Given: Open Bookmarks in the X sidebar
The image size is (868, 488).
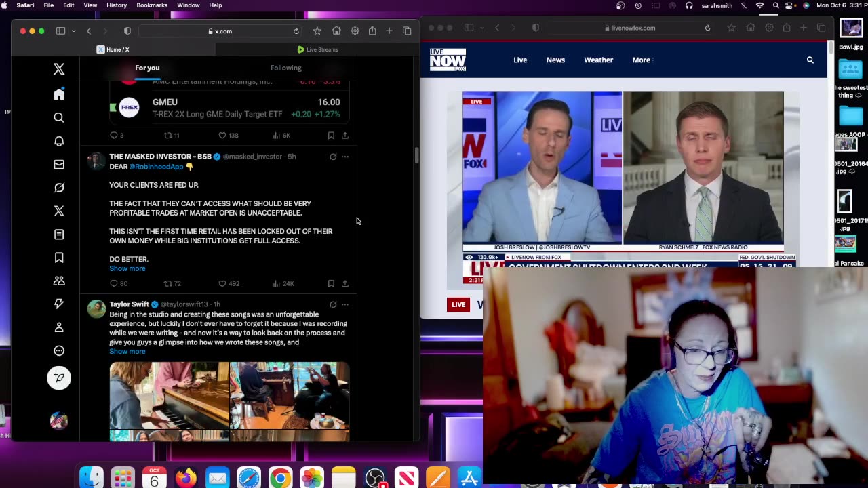Looking at the screenshot, I should click(x=59, y=258).
